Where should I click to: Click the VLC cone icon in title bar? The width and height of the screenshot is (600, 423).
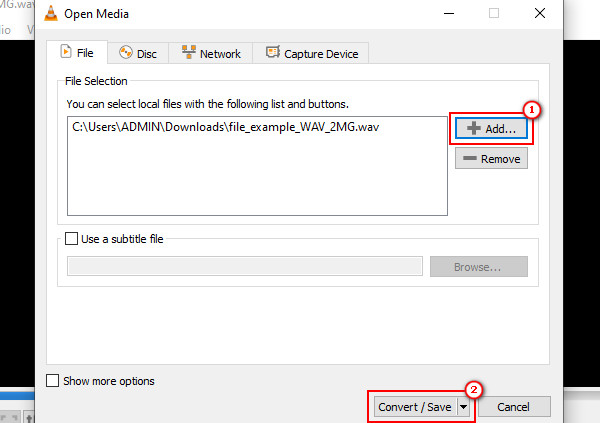[51, 13]
